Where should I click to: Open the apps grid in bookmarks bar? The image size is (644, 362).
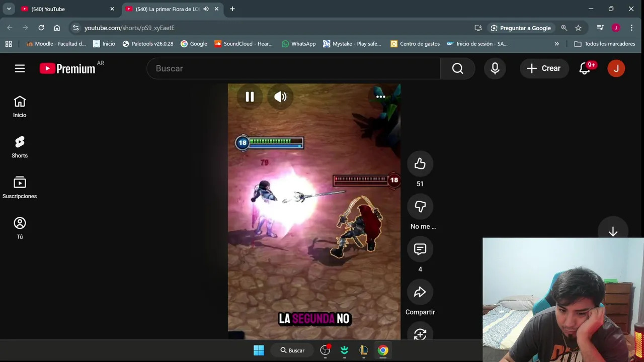pyautogui.click(x=9, y=44)
